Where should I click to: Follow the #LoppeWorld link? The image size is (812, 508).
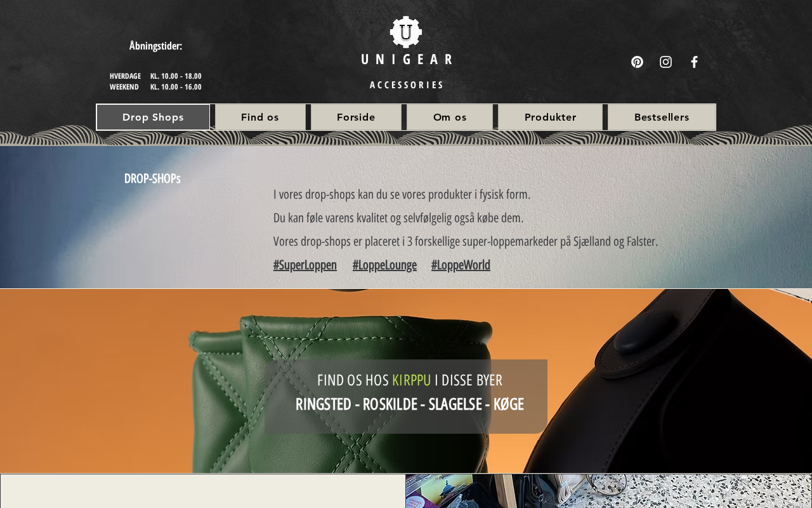tap(461, 265)
